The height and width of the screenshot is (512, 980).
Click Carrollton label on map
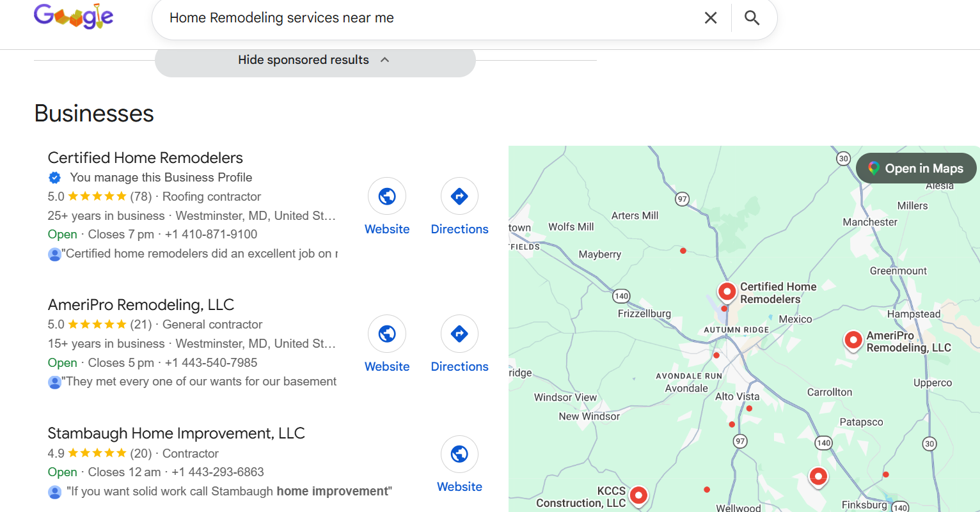coord(830,392)
